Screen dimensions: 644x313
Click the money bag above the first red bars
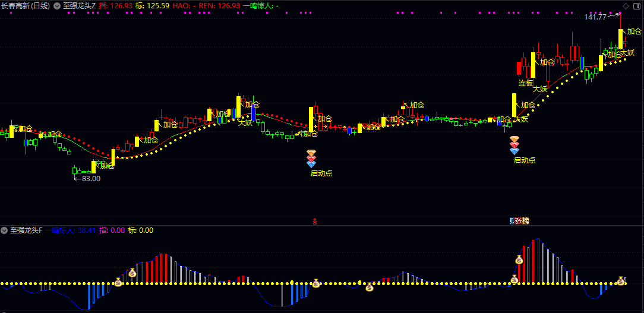[x=132, y=273]
